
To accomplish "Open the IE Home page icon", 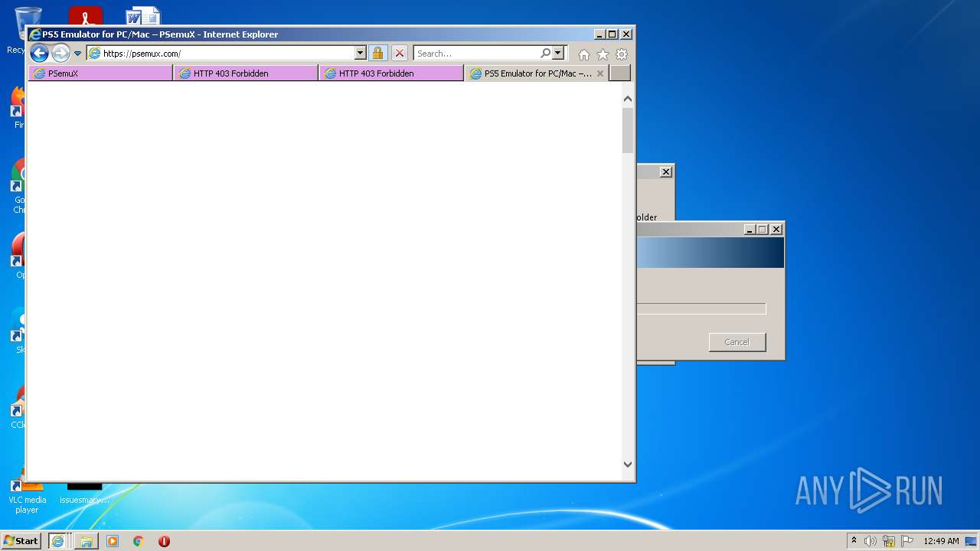I will click(x=584, y=54).
